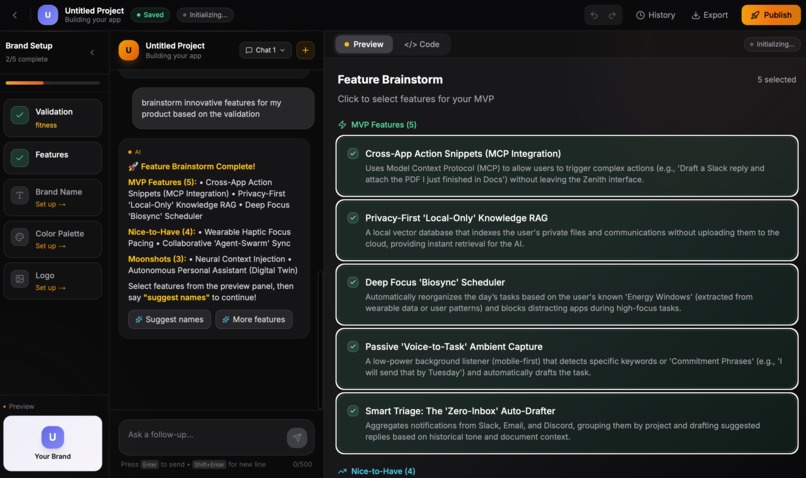The width and height of the screenshot is (806, 478).
Task: Click the More features button
Action: (x=254, y=319)
